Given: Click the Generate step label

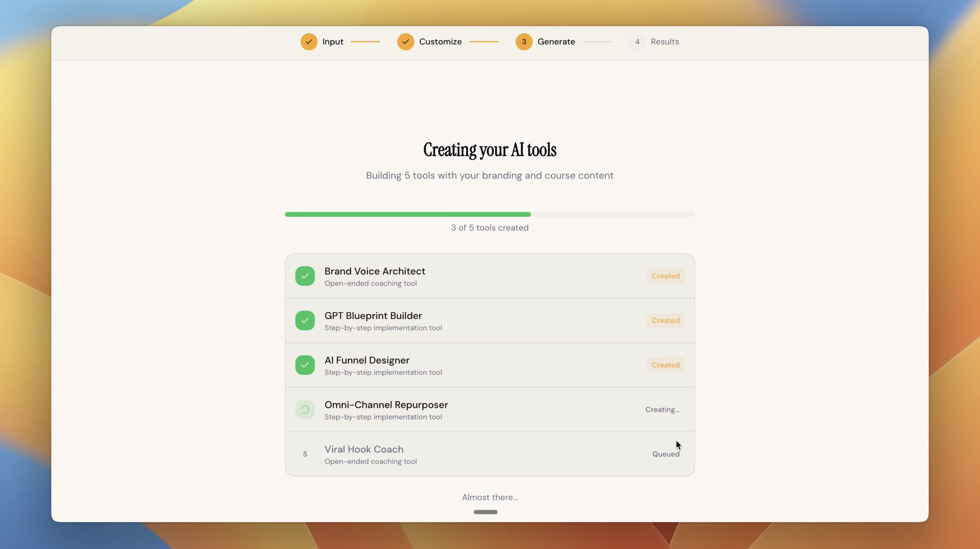Looking at the screenshot, I should point(556,42).
